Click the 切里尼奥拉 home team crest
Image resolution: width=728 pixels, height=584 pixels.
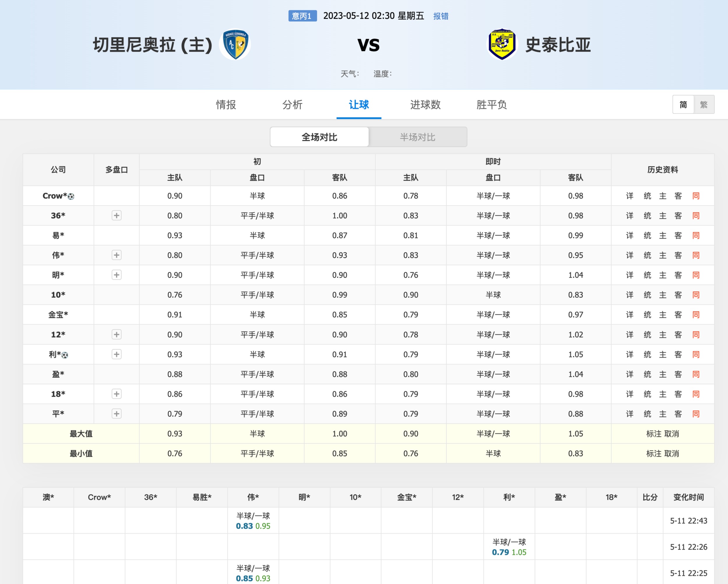235,44
